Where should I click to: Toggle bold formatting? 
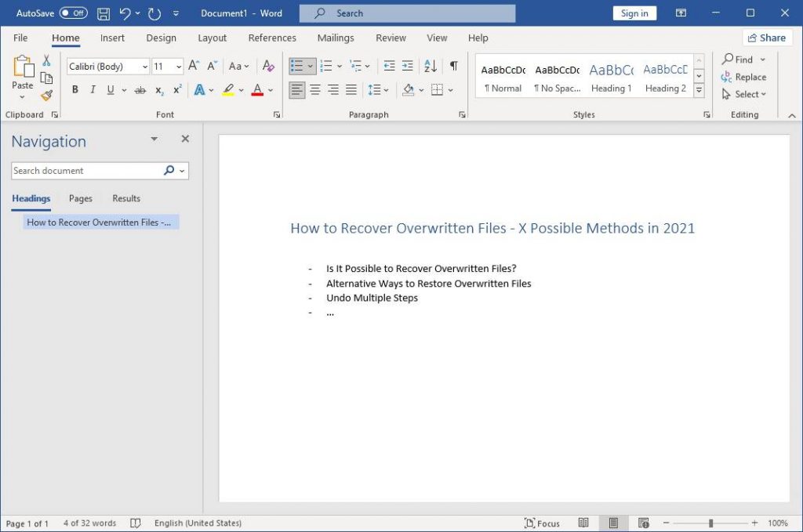tap(74, 89)
